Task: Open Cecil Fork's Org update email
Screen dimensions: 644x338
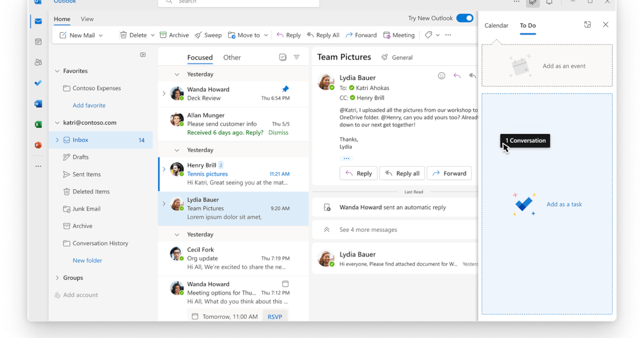Action: coord(233,258)
